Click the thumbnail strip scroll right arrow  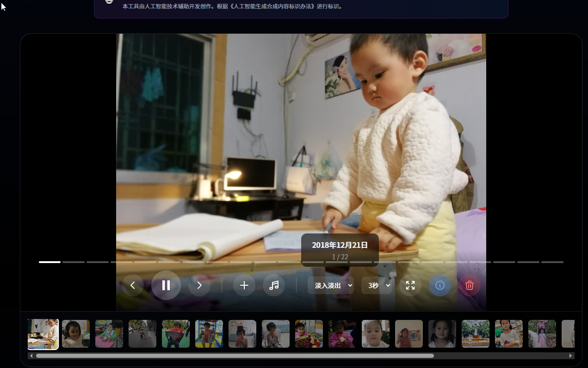571,356
